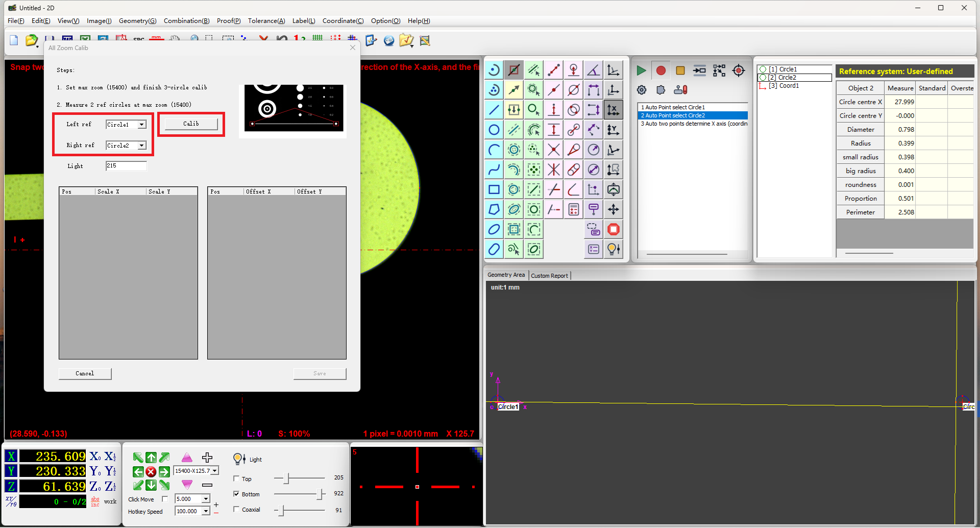Click the orange Stop square icon
This screenshot has width=980, height=528.
click(680, 70)
